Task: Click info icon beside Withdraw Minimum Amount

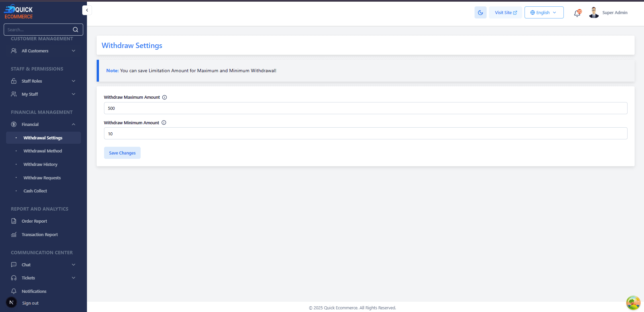Action: click(x=164, y=123)
